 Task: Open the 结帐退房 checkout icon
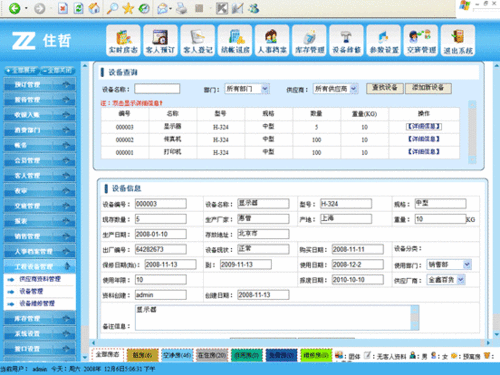point(235,40)
